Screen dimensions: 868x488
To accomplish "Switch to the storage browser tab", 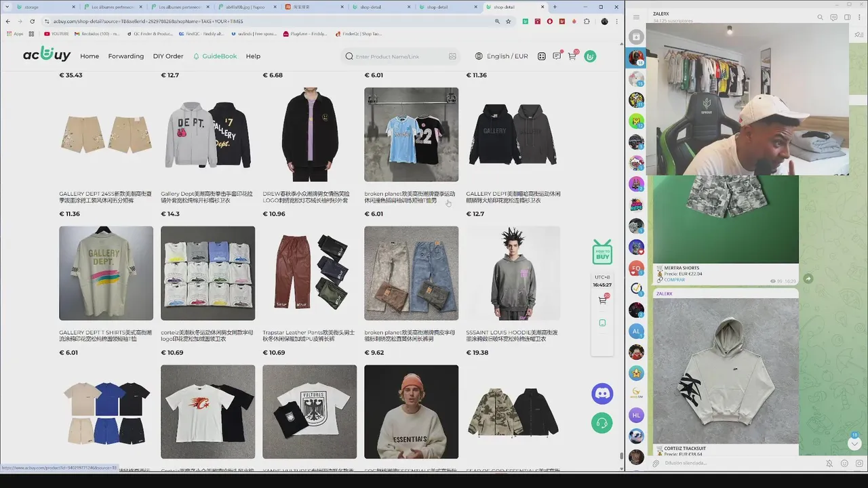I will click(x=44, y=7).
